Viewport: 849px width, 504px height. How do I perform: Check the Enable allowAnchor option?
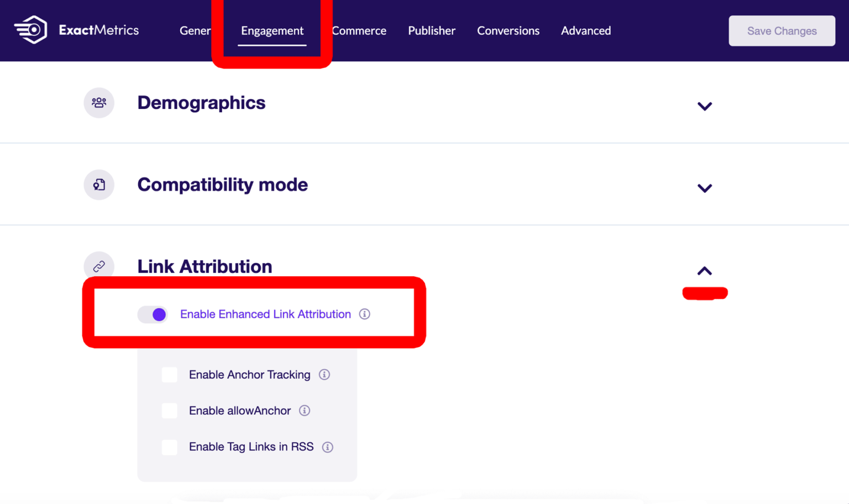click(169, 411)
